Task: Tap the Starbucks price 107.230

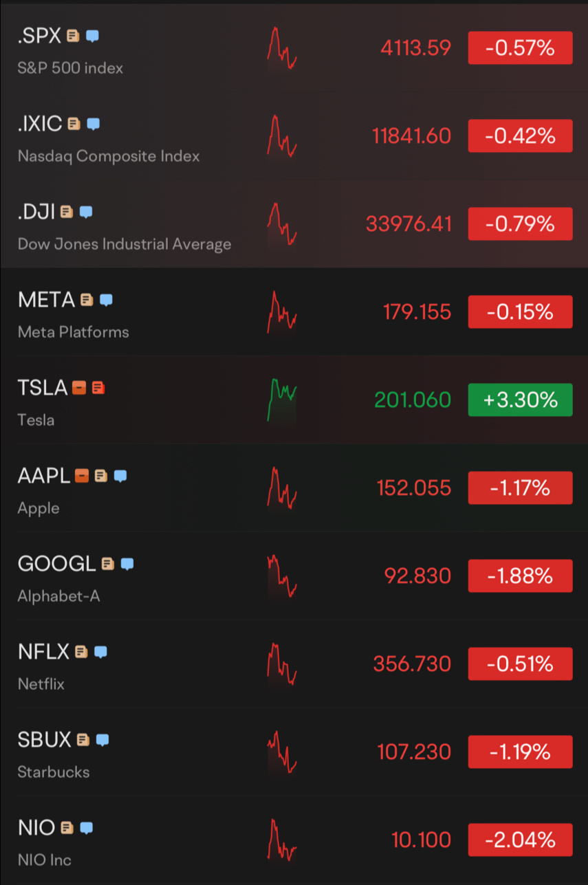Action: point(414,752)
